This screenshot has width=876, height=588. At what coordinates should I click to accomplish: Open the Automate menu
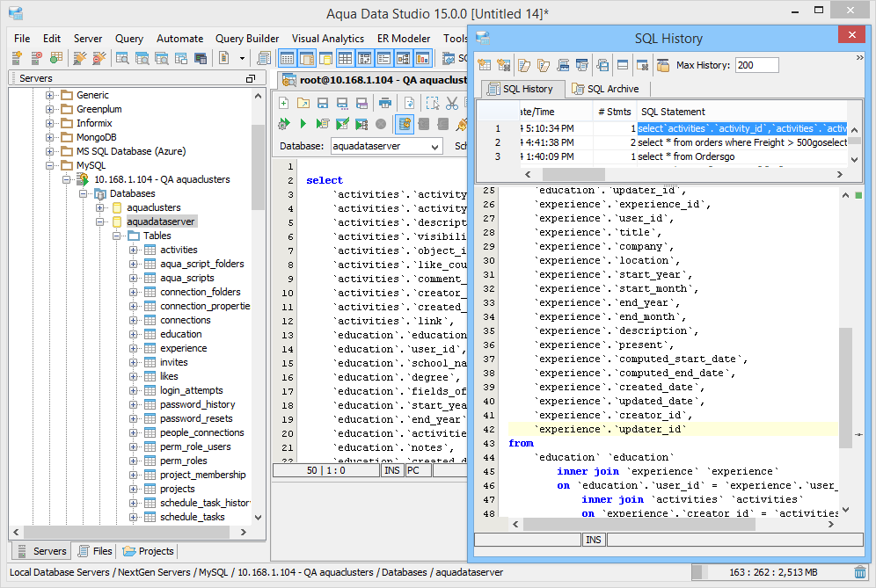(180, 39)
